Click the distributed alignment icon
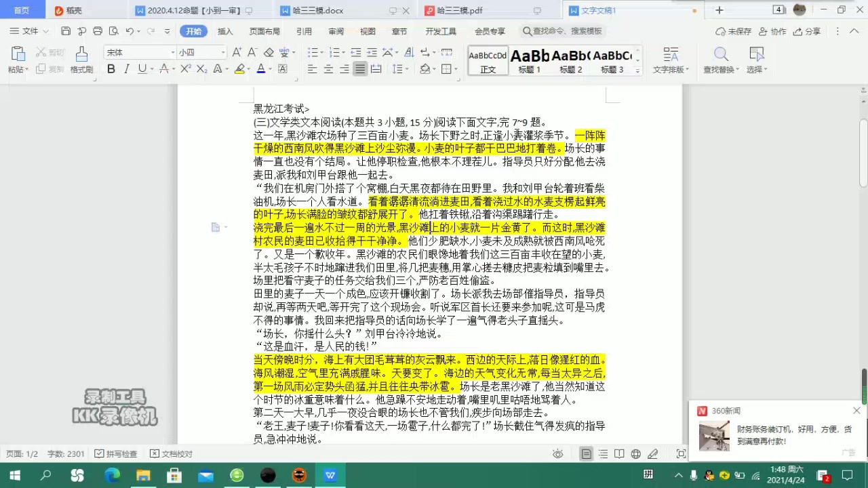Viewport: 868px width, 488px height. tap(376, 69)
